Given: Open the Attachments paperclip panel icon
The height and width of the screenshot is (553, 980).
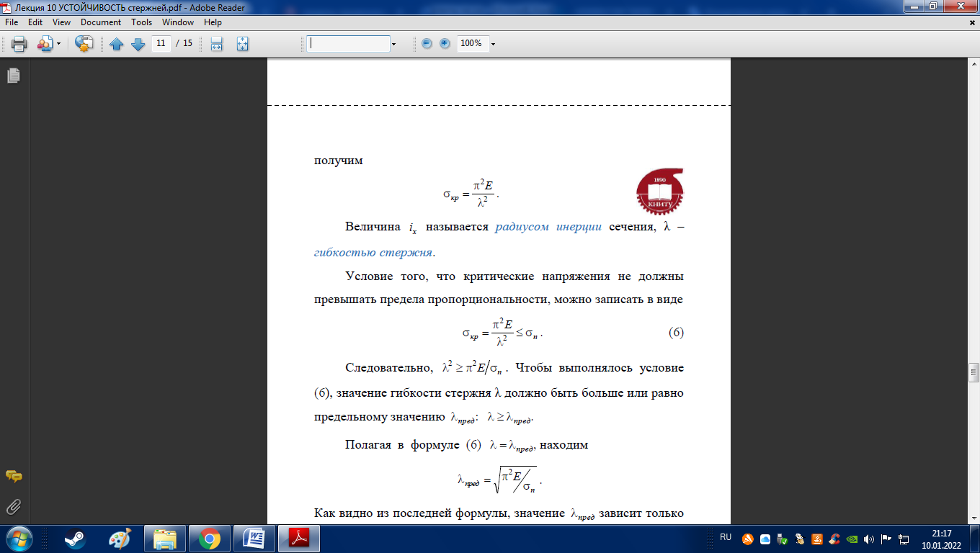Looking at the screenshot, I should (13, 507).
